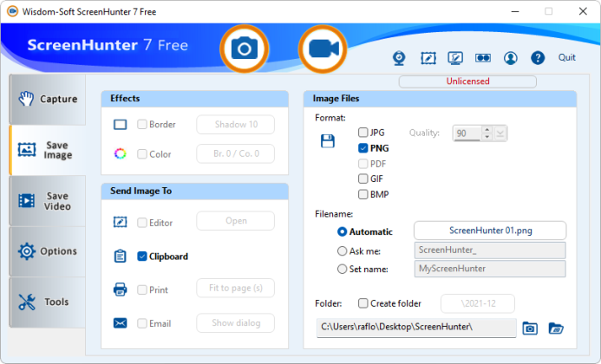The width and height of the screenshot is (601, 364).
Task: Click the clipboard icon in Send Image To
Action: pos(120,256)
